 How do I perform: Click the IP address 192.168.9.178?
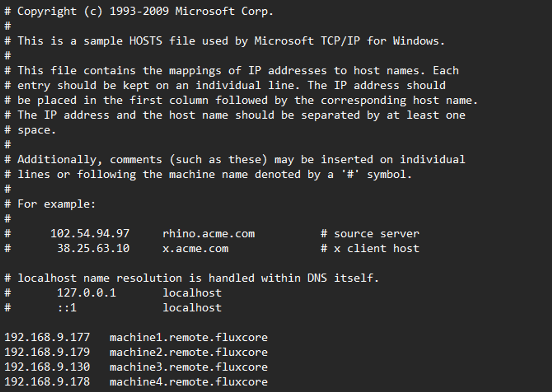pyautogui.click(x=47, y=382)
